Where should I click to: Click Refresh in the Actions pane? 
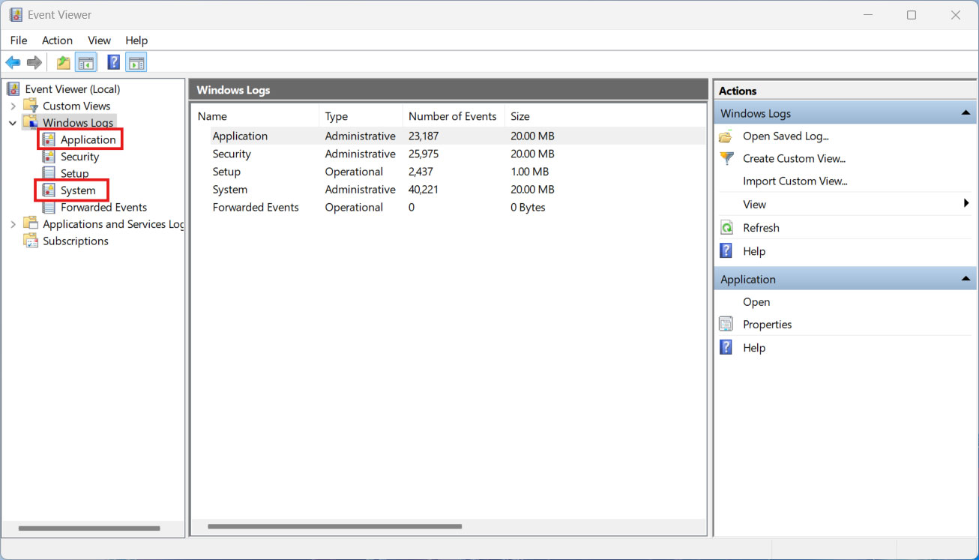(x=761, y=228)
